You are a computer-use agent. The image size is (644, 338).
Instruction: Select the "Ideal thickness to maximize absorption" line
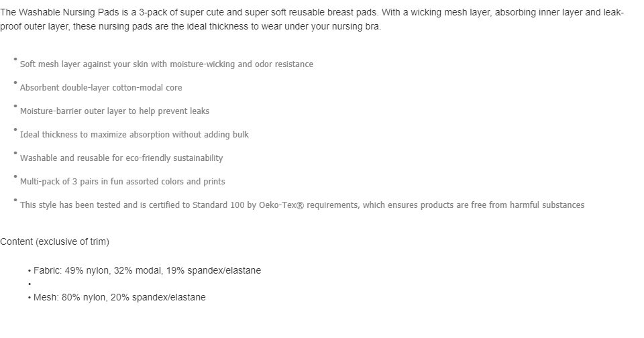click(x=134, y=135)
